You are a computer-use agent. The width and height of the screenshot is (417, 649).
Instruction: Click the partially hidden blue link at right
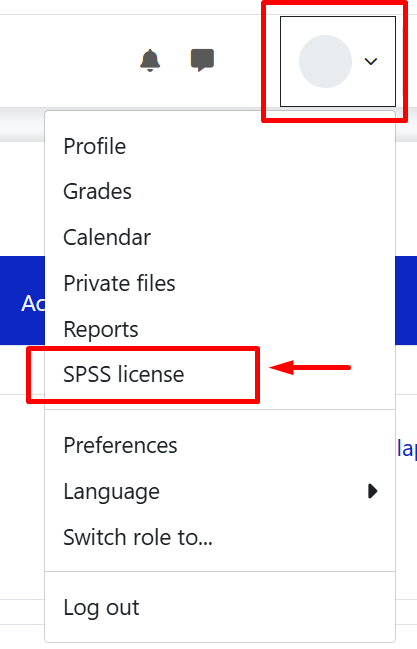click(406, 449)
